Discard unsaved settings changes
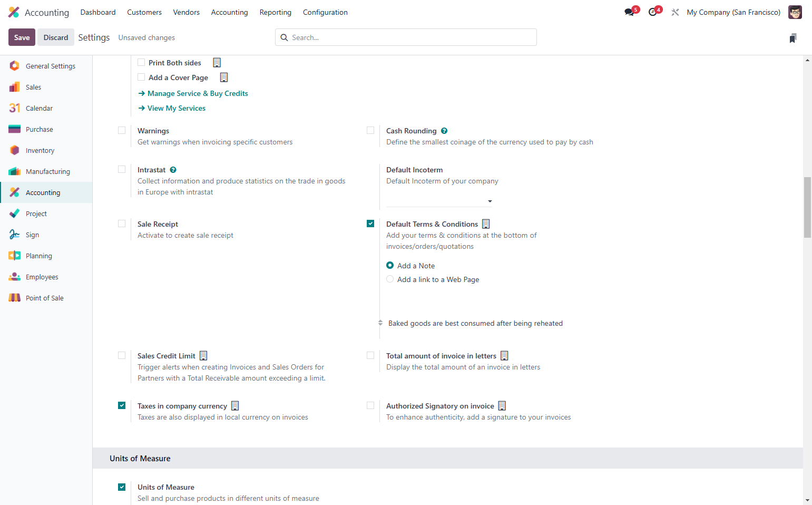The width and height of the screenshot is (812, 505). 56,37
